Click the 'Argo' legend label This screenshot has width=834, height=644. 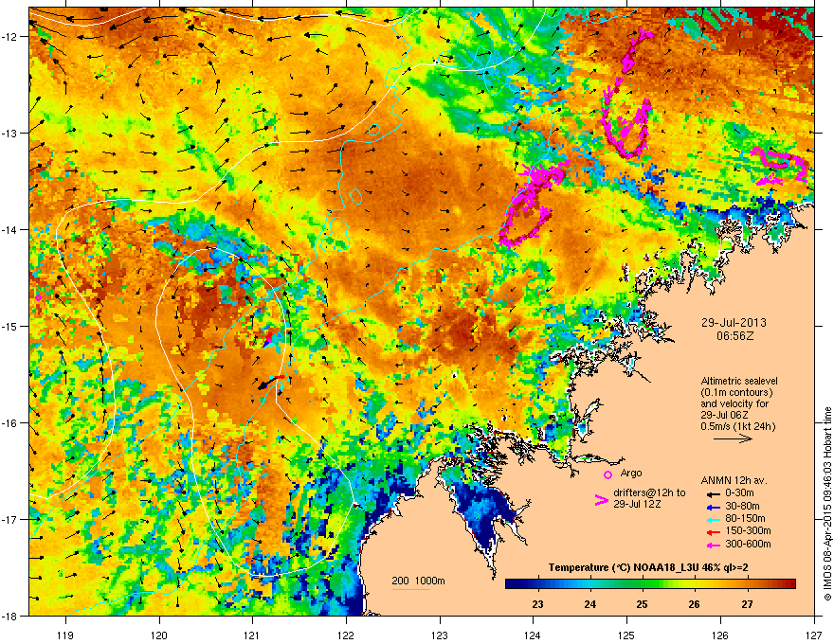(631, 473)
